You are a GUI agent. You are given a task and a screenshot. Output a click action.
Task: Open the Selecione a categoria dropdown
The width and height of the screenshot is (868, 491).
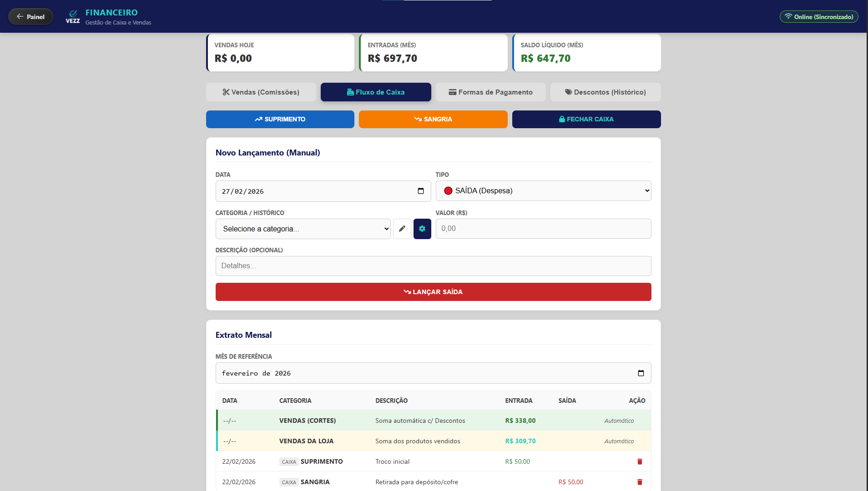[303, 229]
